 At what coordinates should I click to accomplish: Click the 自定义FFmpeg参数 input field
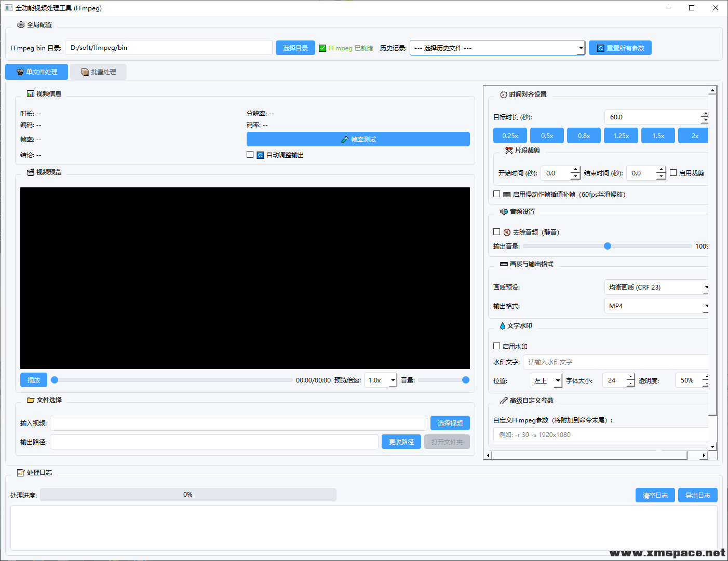point(601,434)
